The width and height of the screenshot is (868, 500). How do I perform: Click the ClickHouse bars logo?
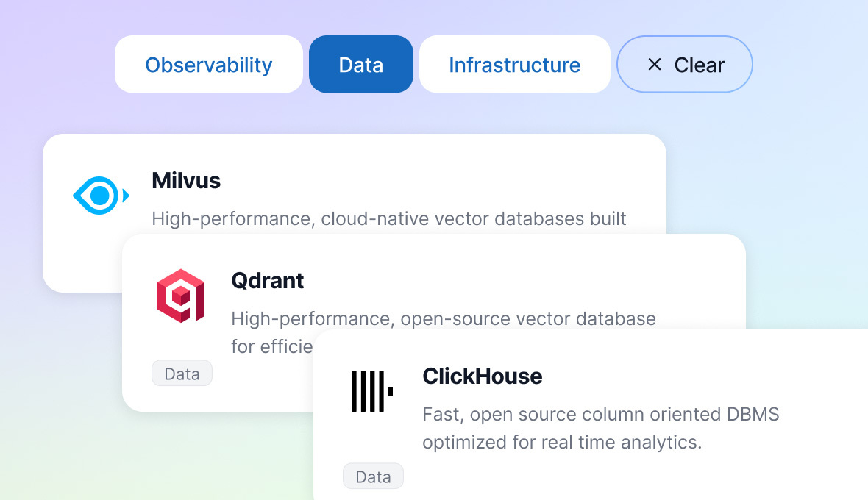coord(372,391)
